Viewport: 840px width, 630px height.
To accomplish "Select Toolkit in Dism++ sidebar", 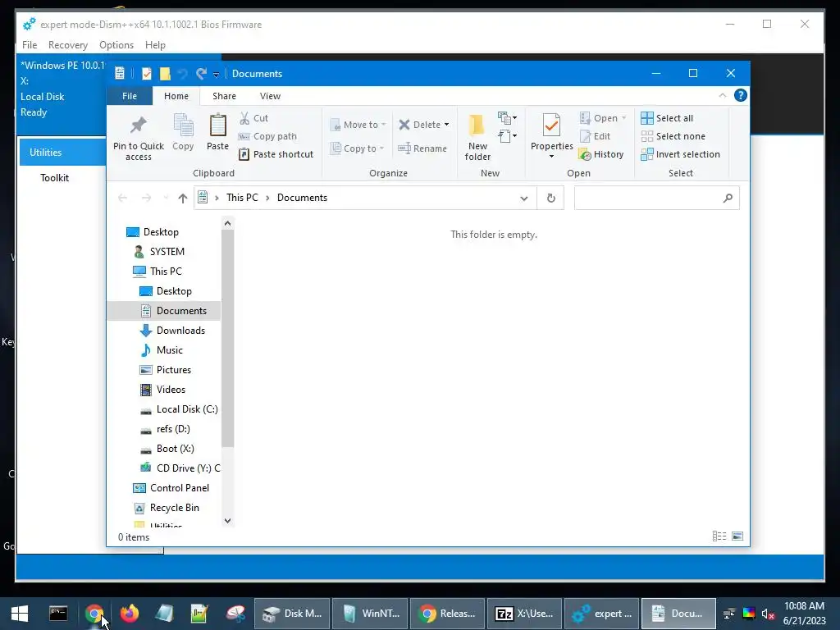I will click(55, 178).
